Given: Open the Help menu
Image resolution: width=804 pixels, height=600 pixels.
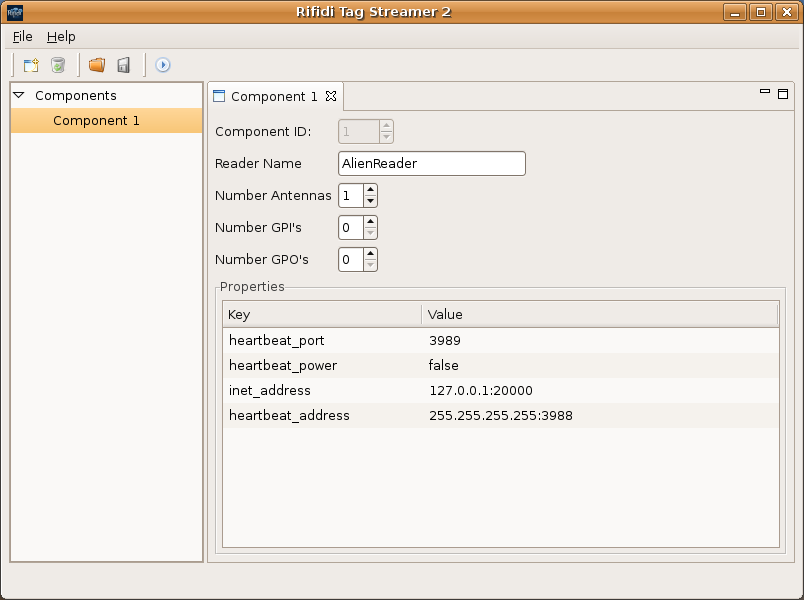Looking at the screenshot, I should (x=61, y=37).
